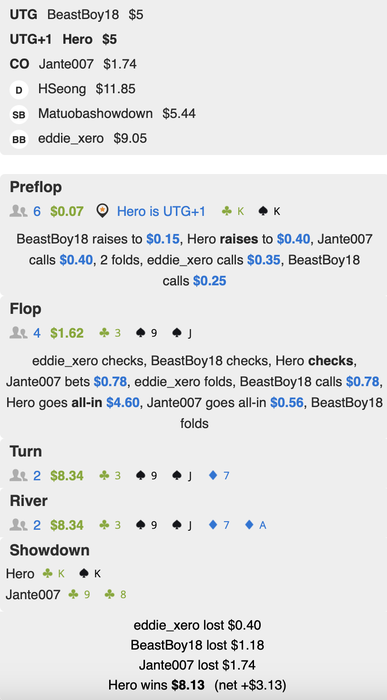
Task: Click the $8.34 pot size in Turn
Action: pyautogui.click(x=67, y=476)
